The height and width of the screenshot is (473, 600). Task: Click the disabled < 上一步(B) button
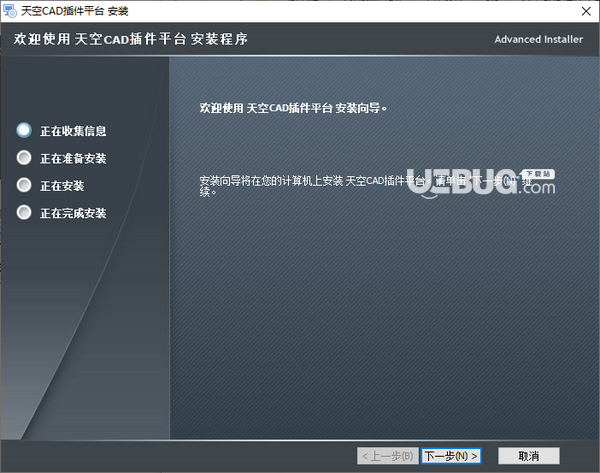388,456
